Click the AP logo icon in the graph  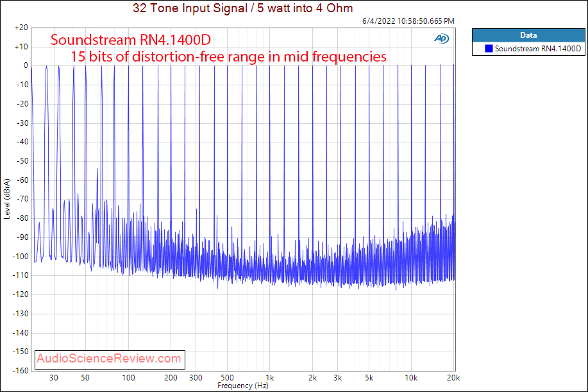click(x=441, y=38)
